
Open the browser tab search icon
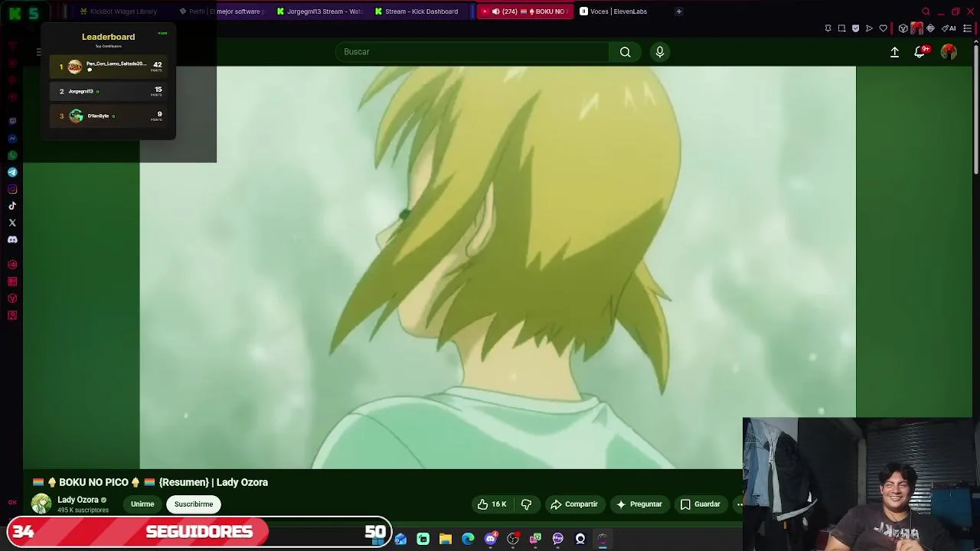coord(926,11)
